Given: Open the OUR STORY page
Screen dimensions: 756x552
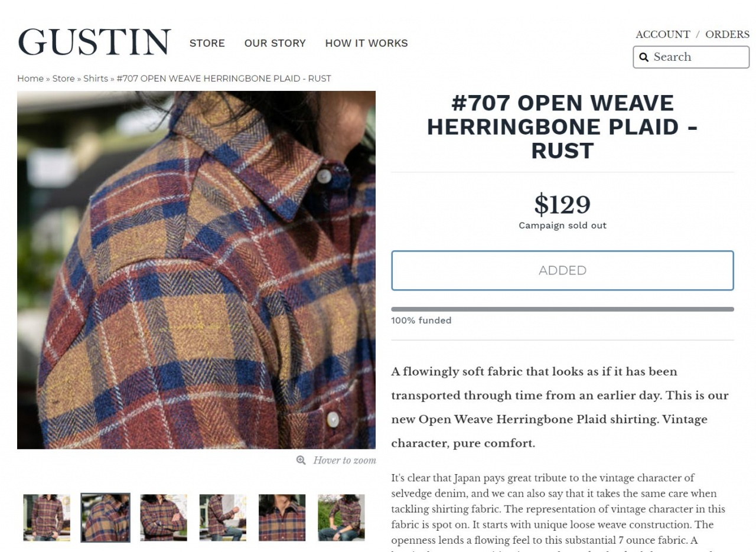Looking at the screenshot, I should [275, 43].
